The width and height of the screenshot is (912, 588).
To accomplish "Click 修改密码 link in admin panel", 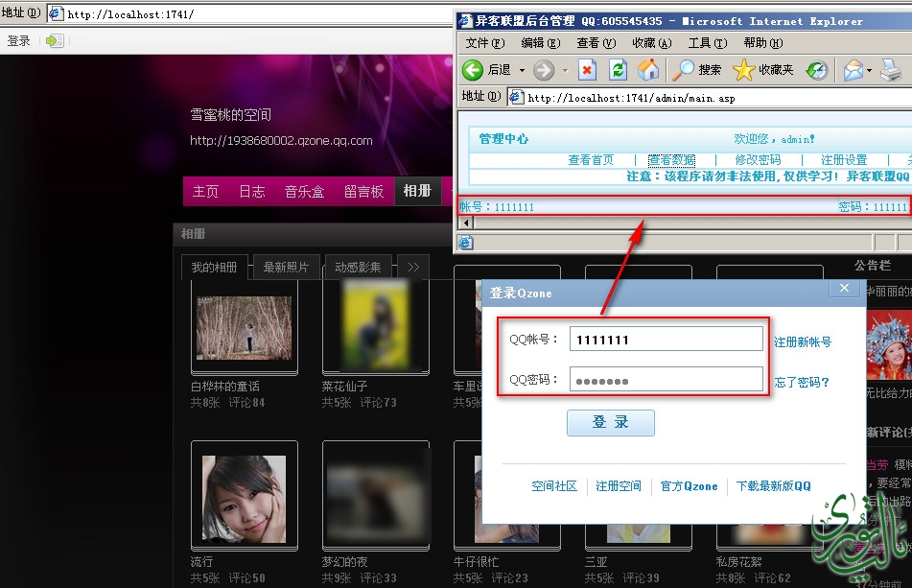I will [758, 160].
